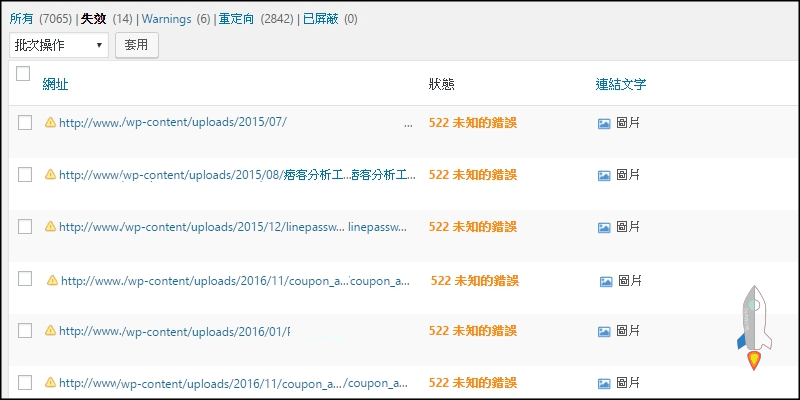Toggle the select-all checkbox in header
This screenshot has width=800, height=400.
[24, 74]
